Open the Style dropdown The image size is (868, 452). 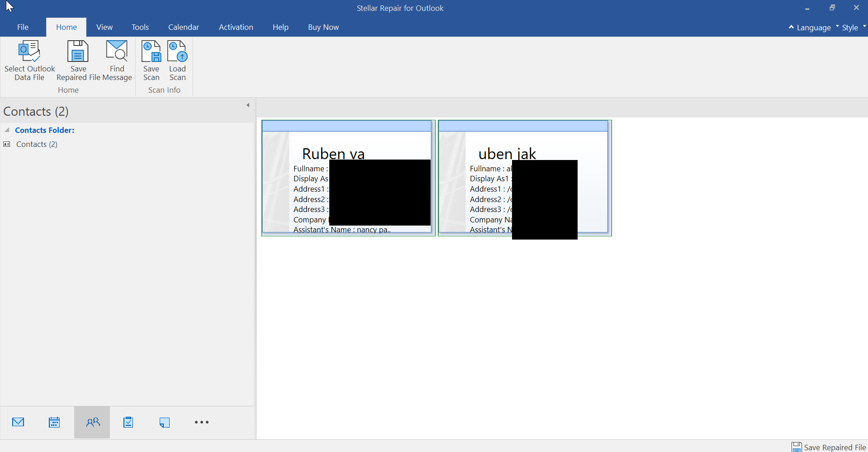(854, 28)
